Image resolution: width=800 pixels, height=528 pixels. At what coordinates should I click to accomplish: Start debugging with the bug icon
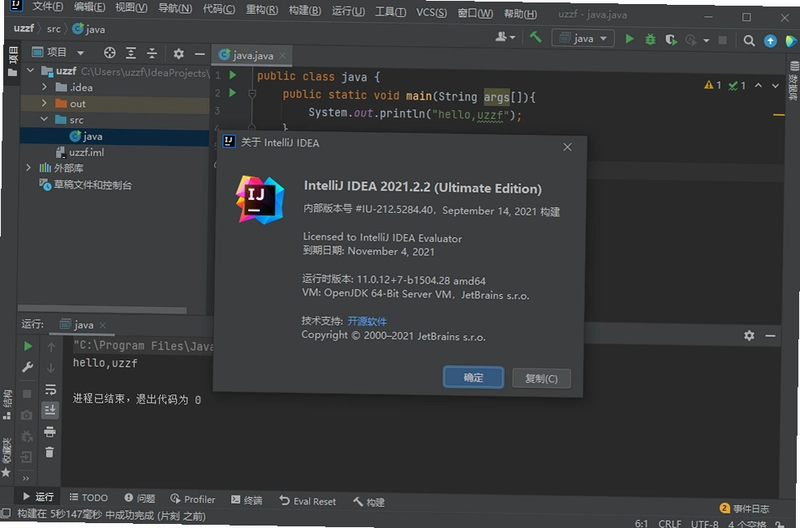click(x=650, y=39)
